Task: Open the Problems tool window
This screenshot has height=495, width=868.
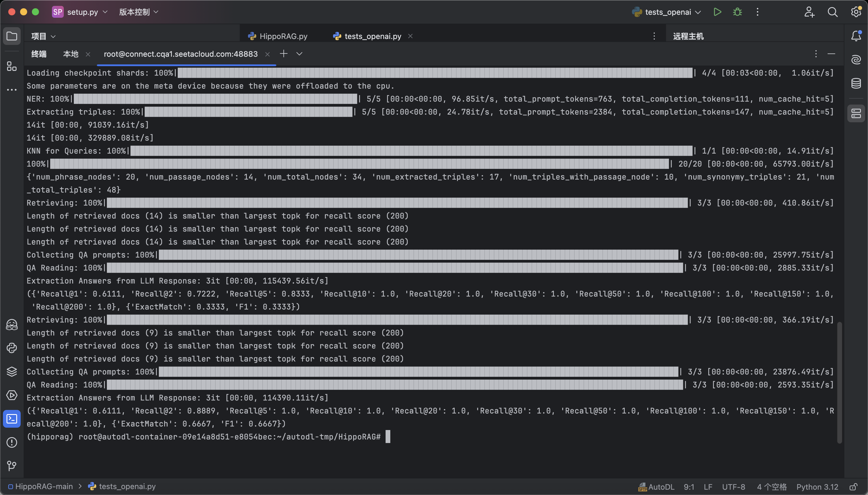Action: tap(12, 442)
